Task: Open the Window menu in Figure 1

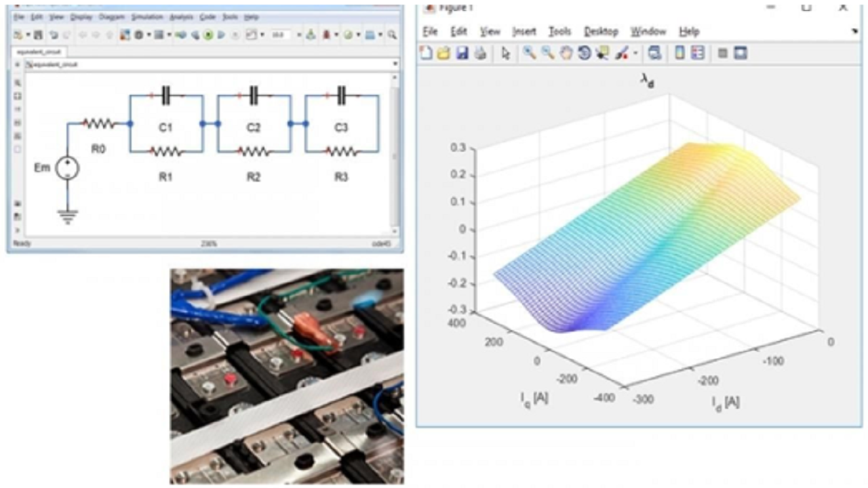Action: (648, 31)
